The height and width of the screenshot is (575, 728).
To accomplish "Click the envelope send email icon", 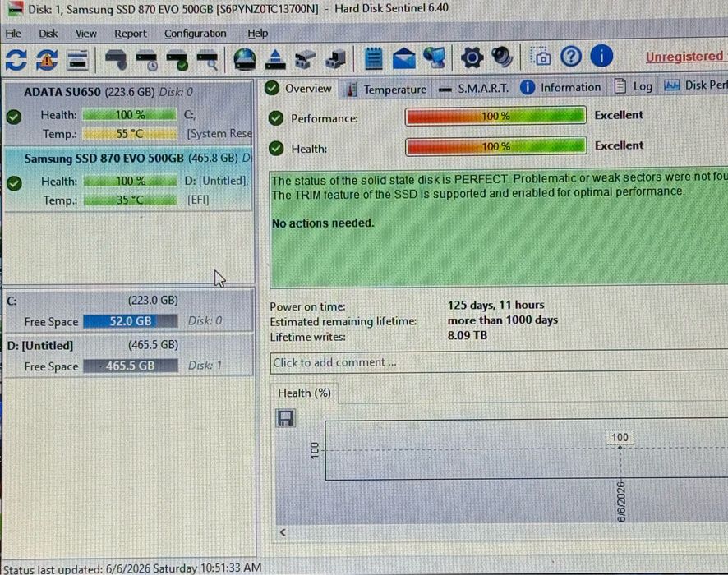I will 404,58.
